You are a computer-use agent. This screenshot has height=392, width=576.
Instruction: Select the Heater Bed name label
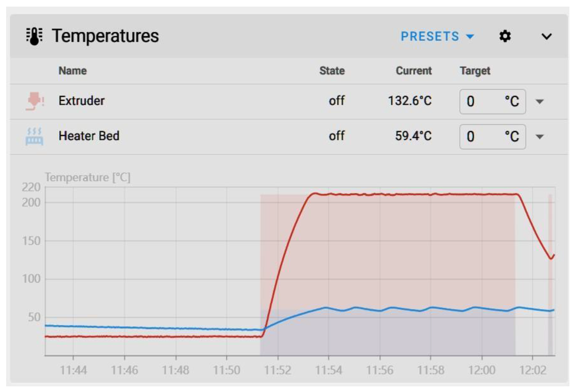pyautogui.click(x=89, y=136)
